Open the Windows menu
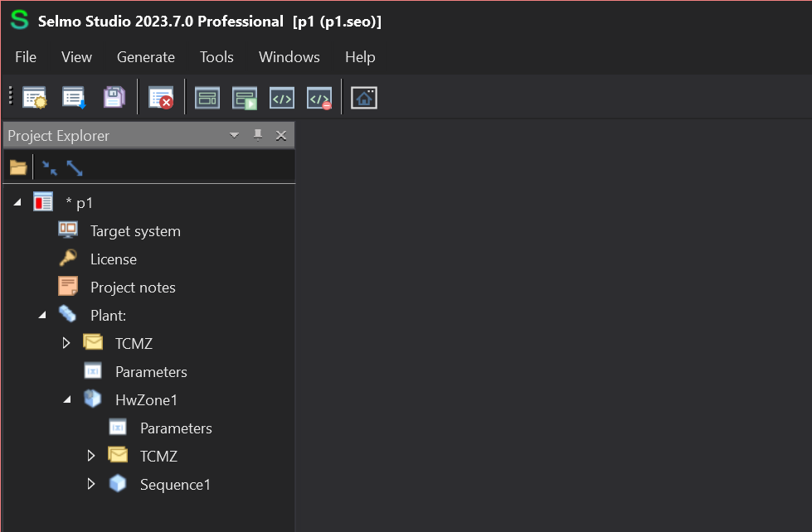 tap(289, 57)
